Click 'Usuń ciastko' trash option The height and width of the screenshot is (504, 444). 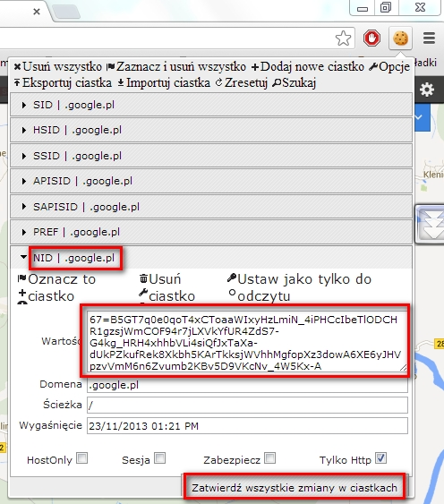167,287
